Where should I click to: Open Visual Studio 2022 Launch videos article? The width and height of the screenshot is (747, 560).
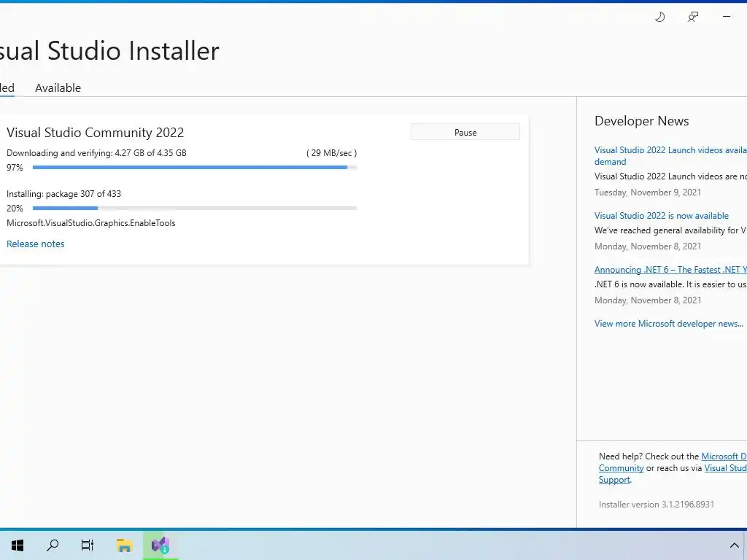click(x=670, y=156)
